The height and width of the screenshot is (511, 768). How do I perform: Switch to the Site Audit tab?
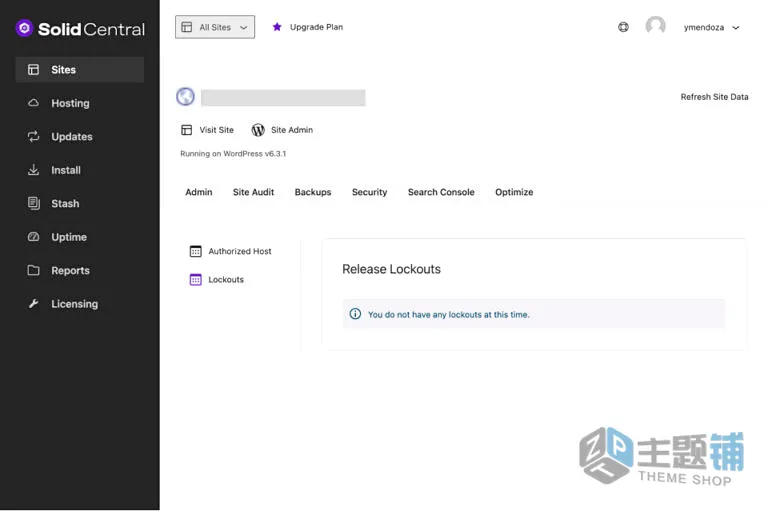coord(253,192)
